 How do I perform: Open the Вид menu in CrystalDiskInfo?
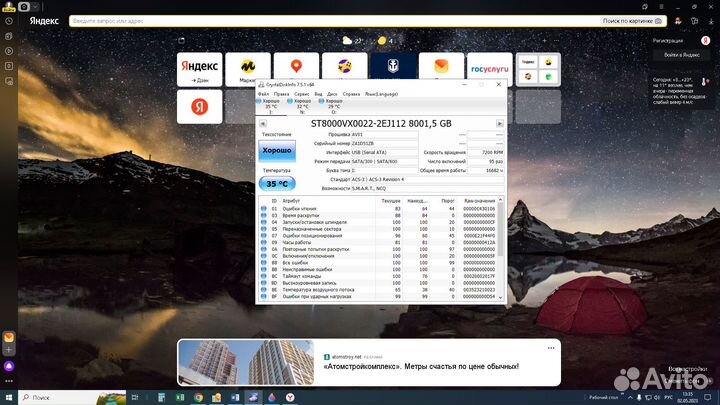[x=318, y=94]
